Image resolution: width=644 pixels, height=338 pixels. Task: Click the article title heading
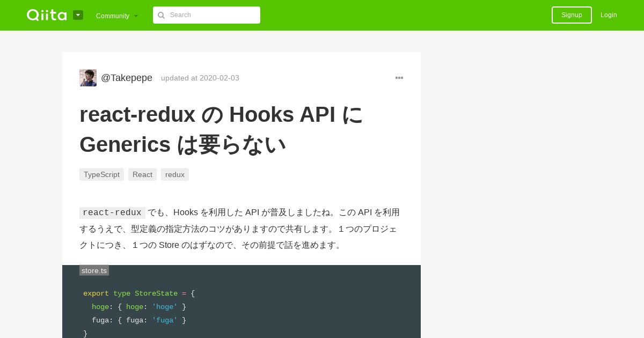point(222,129)
